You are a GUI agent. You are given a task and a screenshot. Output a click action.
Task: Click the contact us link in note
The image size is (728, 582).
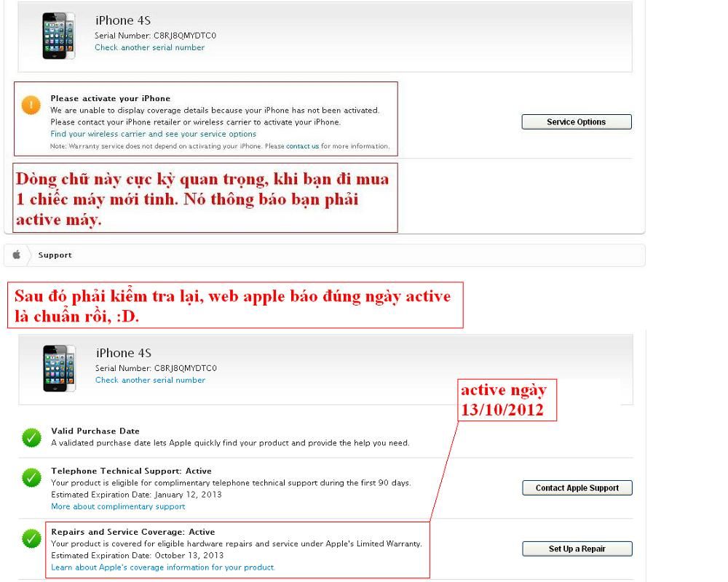pyautogui.click(x=302, y=145)
